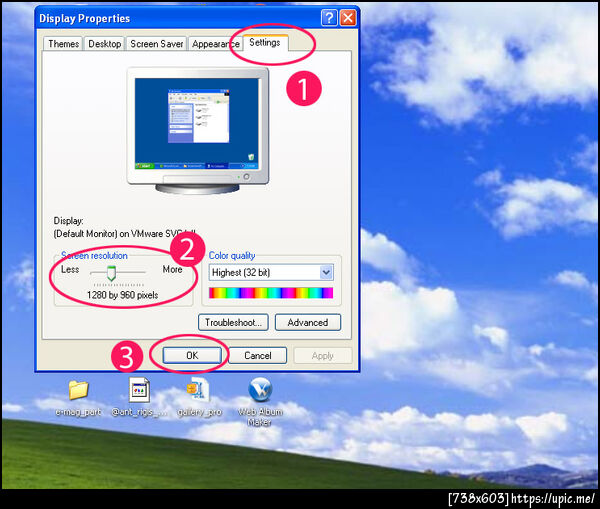The width and height of the screenshot is (600, 509).
Task: Open the e-mag_part folder icon
Action: coord(79,390)
